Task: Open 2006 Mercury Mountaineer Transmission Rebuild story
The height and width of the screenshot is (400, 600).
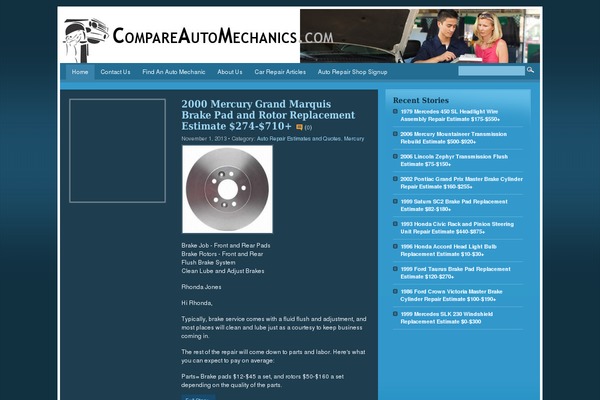Action: click(453, 138)
